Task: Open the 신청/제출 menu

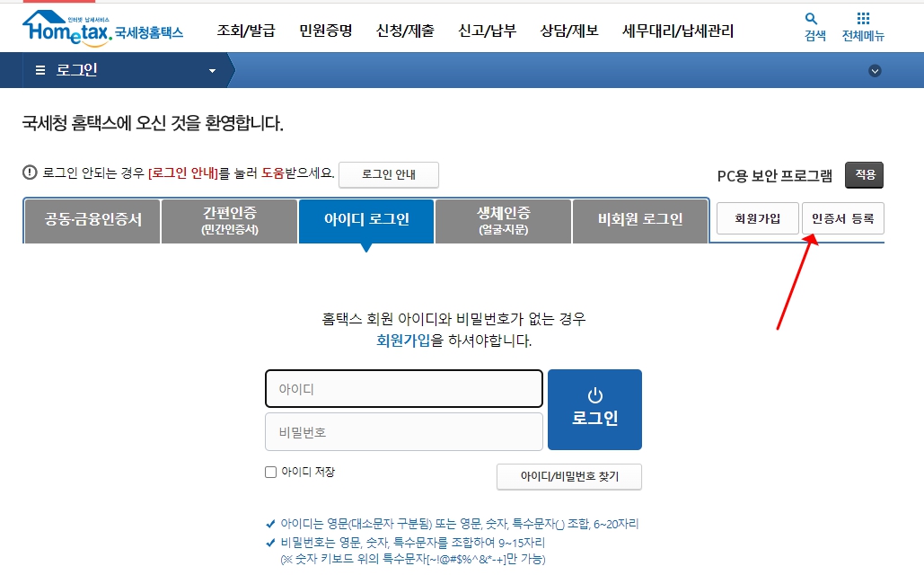Action: [406, 31]
